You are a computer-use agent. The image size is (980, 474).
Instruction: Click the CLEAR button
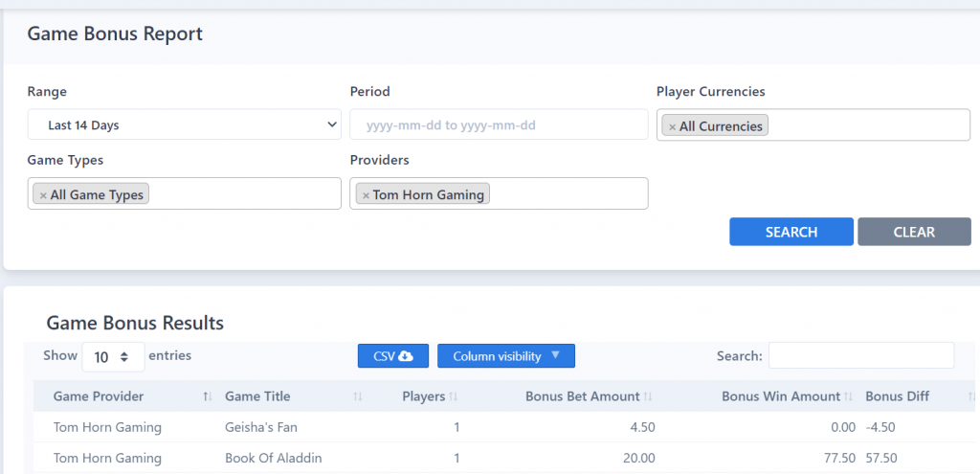914,232
